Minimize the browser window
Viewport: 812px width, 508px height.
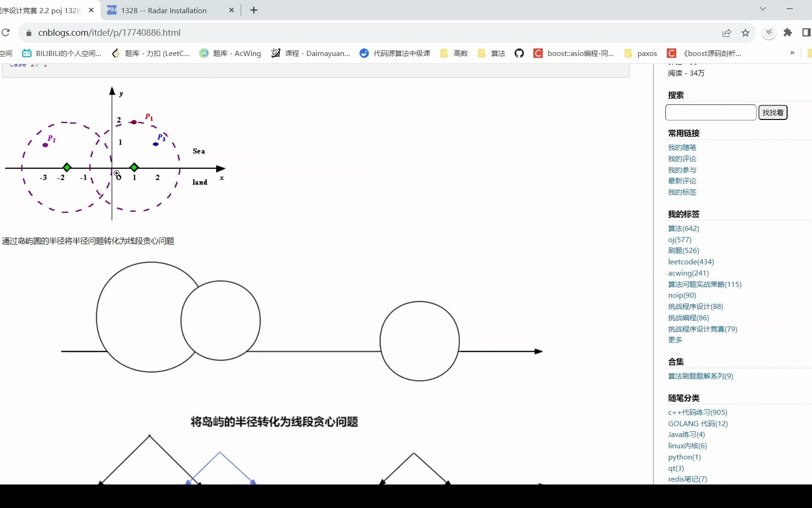coord(789,9)
